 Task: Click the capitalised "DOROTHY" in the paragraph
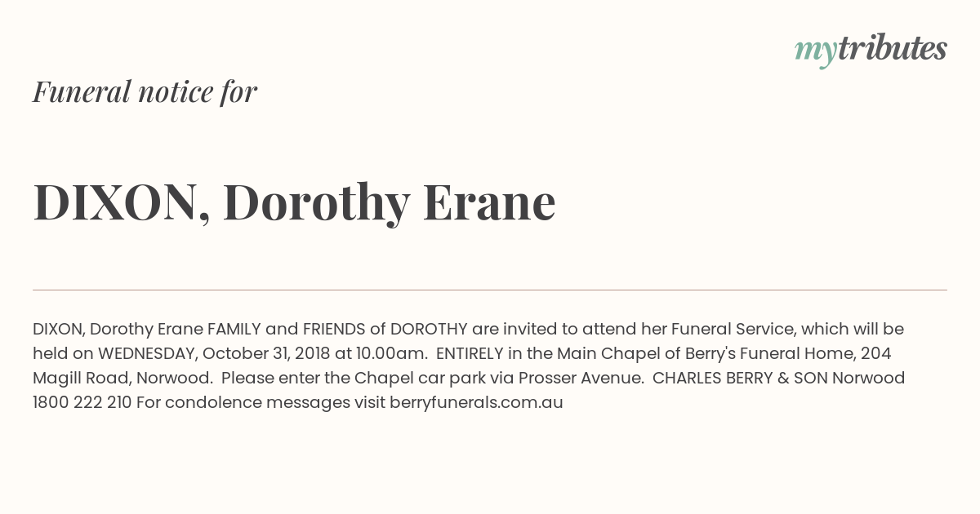click(x=429, y=329)
